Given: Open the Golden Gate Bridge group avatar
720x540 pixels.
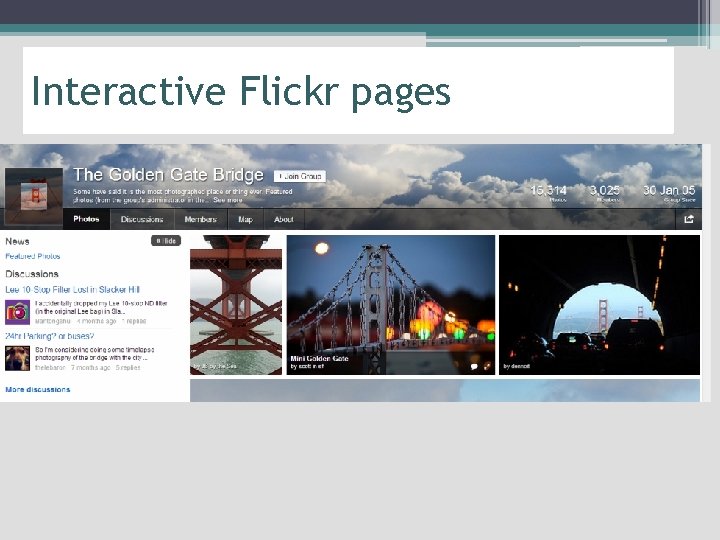Looking at the screenshot, I should point(34,196).
